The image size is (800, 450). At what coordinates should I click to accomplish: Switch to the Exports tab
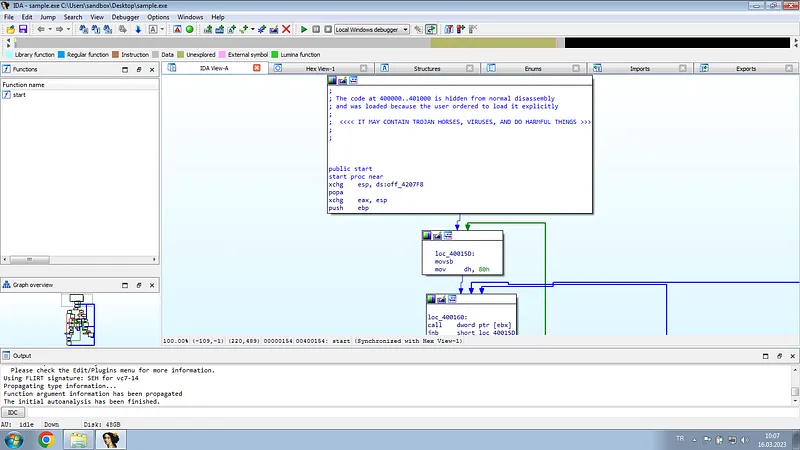(745, 68)
